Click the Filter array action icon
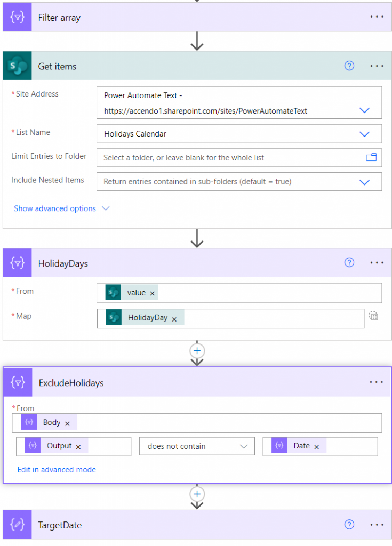 coord(17,17)
